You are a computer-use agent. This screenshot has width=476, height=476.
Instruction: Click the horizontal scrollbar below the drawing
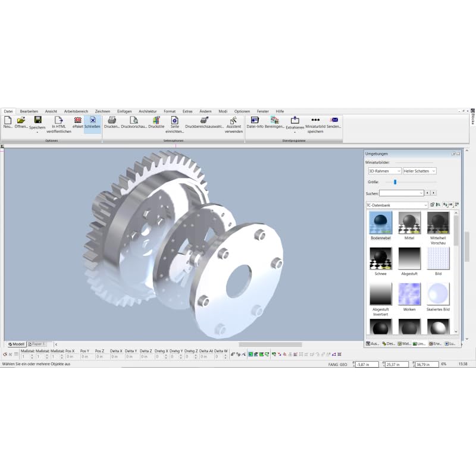click(270, 345)
